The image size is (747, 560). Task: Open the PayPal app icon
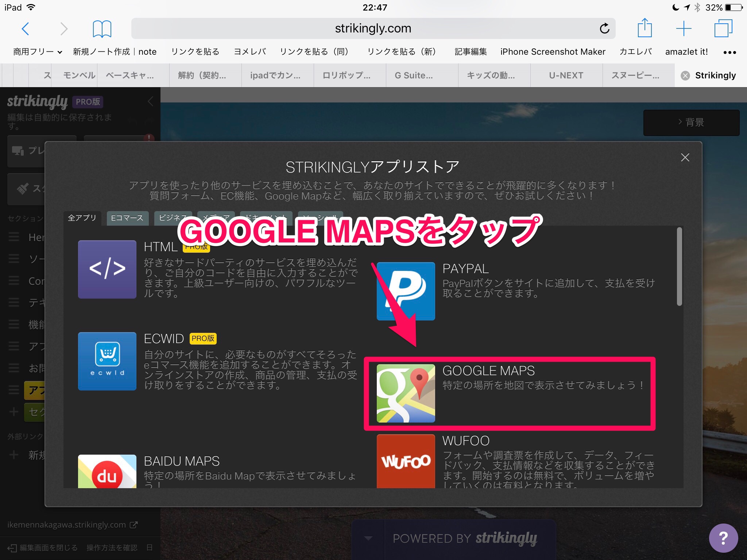(406, 291)
